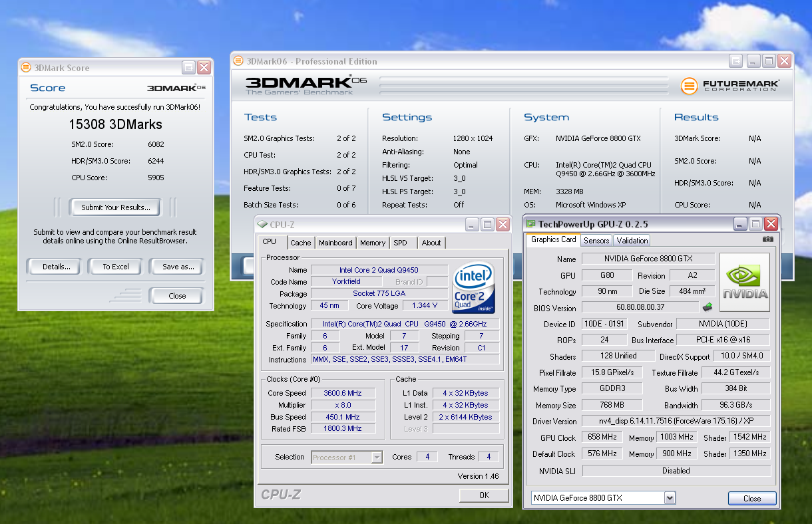Click the Bandwidth 96.3 GB/s value
This screenshot has width=812, height=524.
pyautogui.click(x=735, y=405)
